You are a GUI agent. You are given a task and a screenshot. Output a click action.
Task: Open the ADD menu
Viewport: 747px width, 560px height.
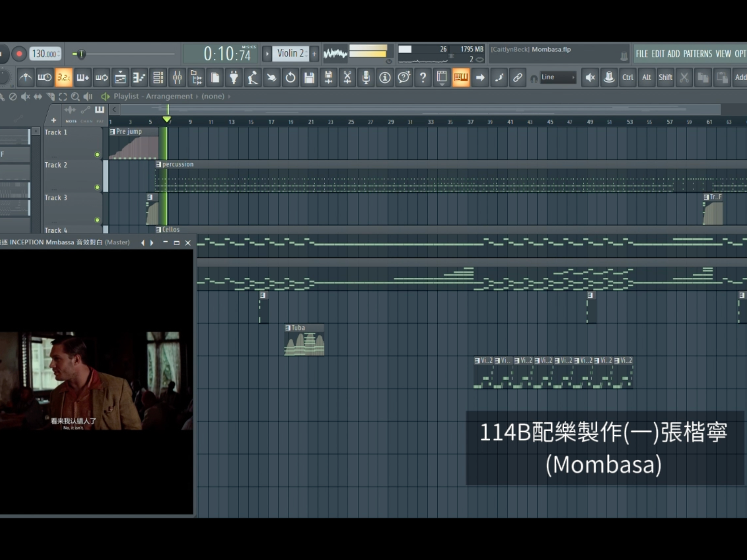pyautogui.click(x=674, y=54)
